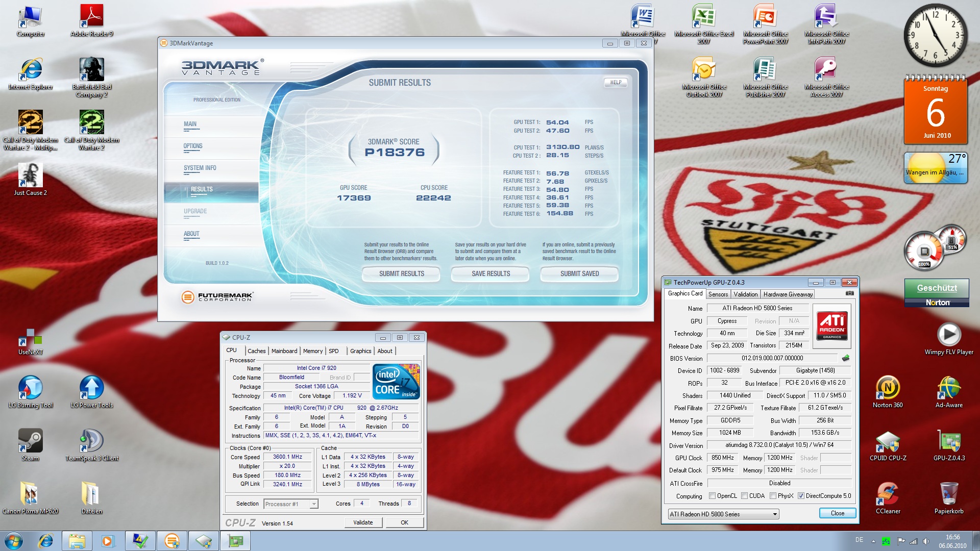Click GPU-Z BIOS save chip icon
This screenshot has height=551, width=980.
point(846,358)
